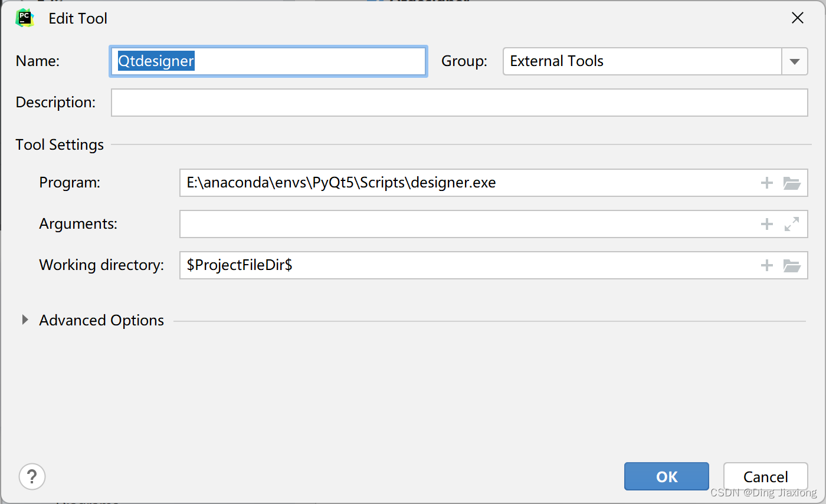Screen dimensions: 826x504
Task: Click the Program path field with designer.exe
Action: point(493,183)
